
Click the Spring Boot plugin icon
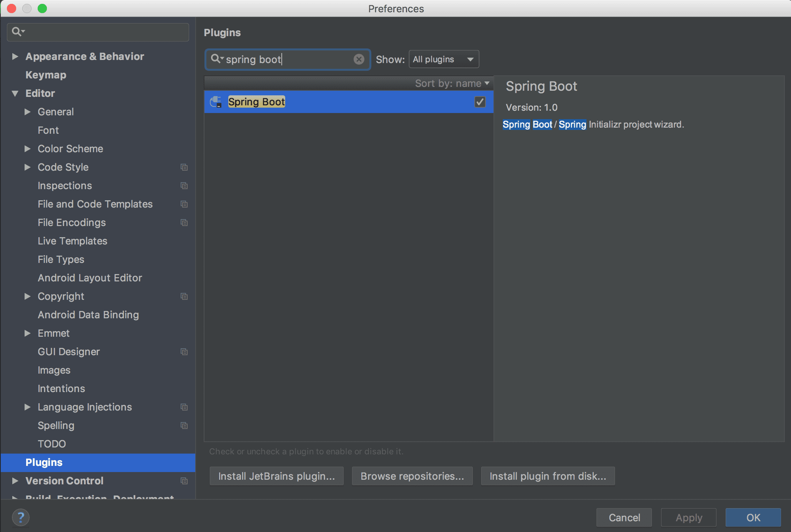(x=215, y=101)
